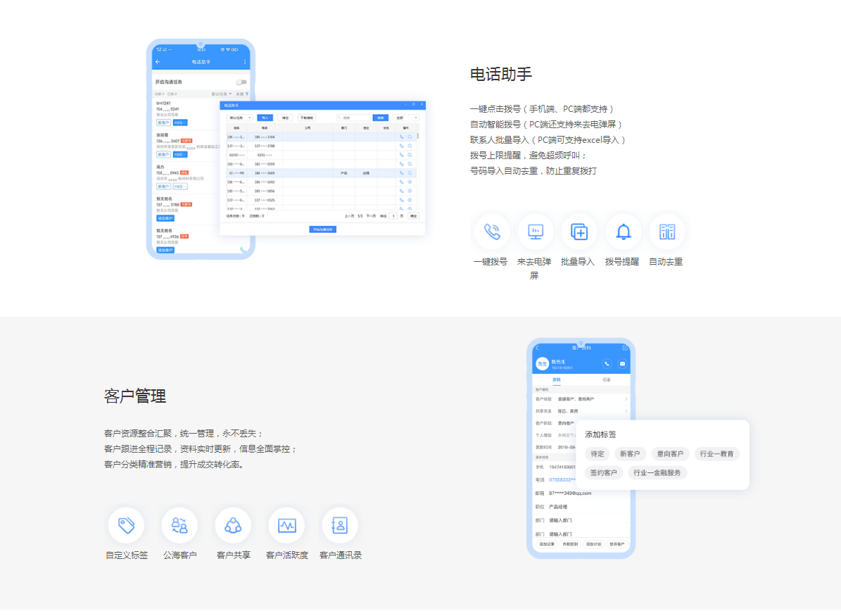Screen dimensions: 841x616
Task: Open the 客户通讯录 address book icon
Action: (340, 525)
